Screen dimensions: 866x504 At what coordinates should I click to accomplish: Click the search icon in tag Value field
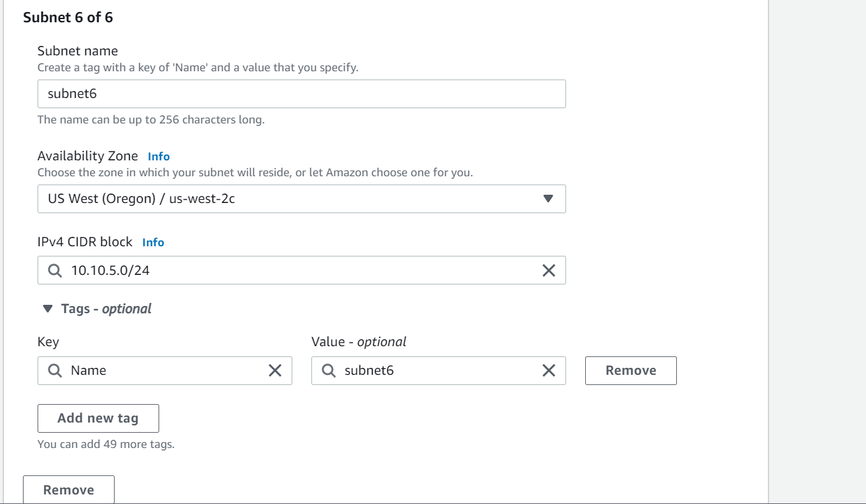[329, 370]
